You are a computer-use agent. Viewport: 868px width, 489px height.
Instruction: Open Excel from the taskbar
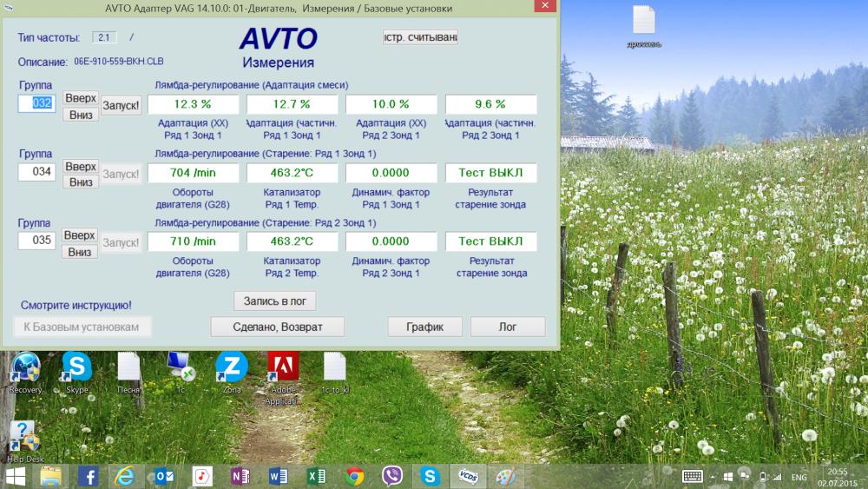[x=316, y=476]
